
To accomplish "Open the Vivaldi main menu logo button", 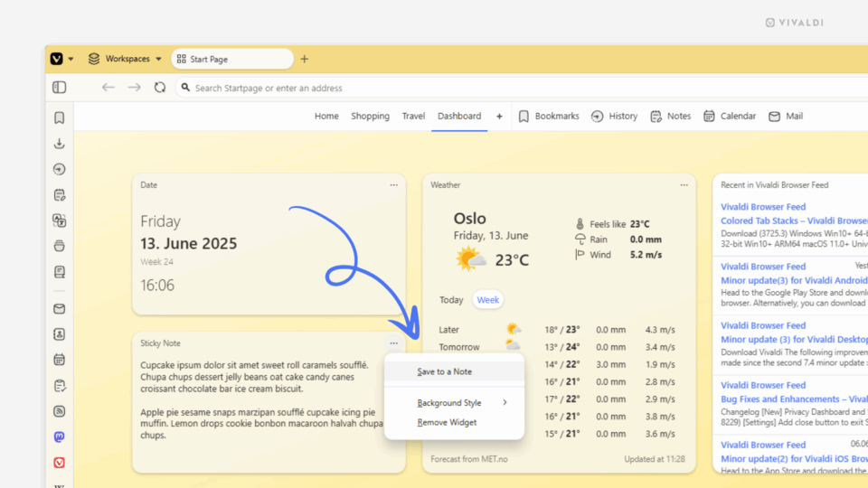I will point(56,59).
